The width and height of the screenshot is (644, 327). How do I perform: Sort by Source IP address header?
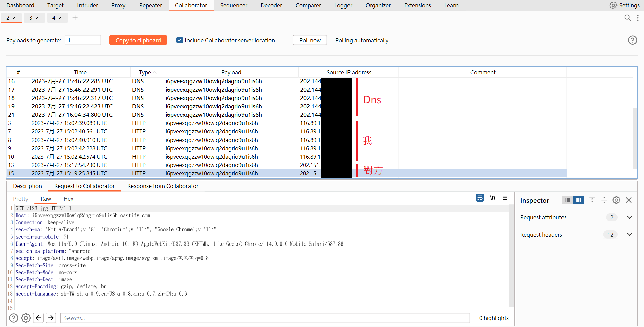coord(349,72)
